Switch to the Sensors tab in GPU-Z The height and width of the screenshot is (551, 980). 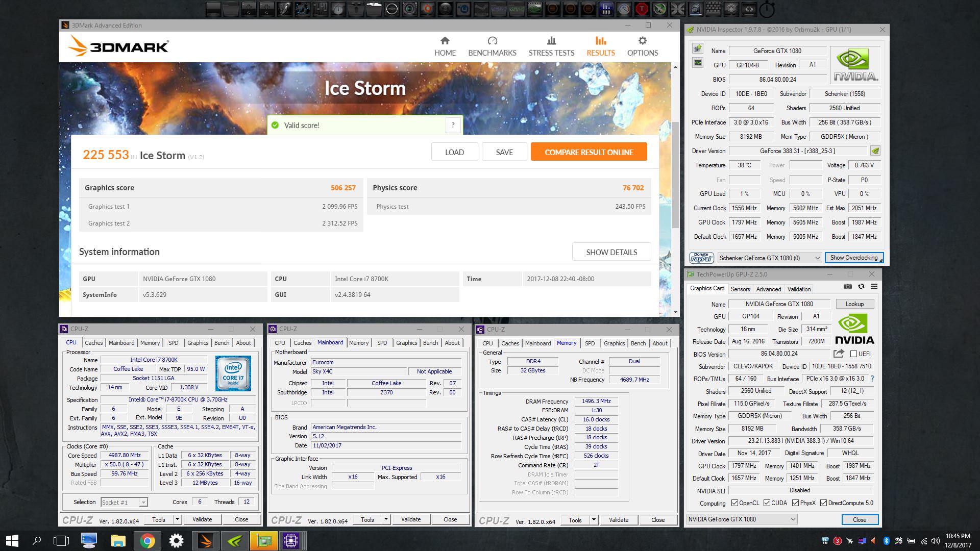[x=740, y=289]
